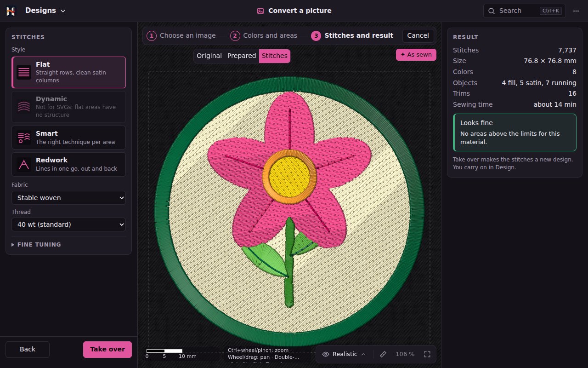Image resolution: width=588 pixels, height=368 pixels.
Task: Click the picture icon beside Convert a picture
Action: 260,11
